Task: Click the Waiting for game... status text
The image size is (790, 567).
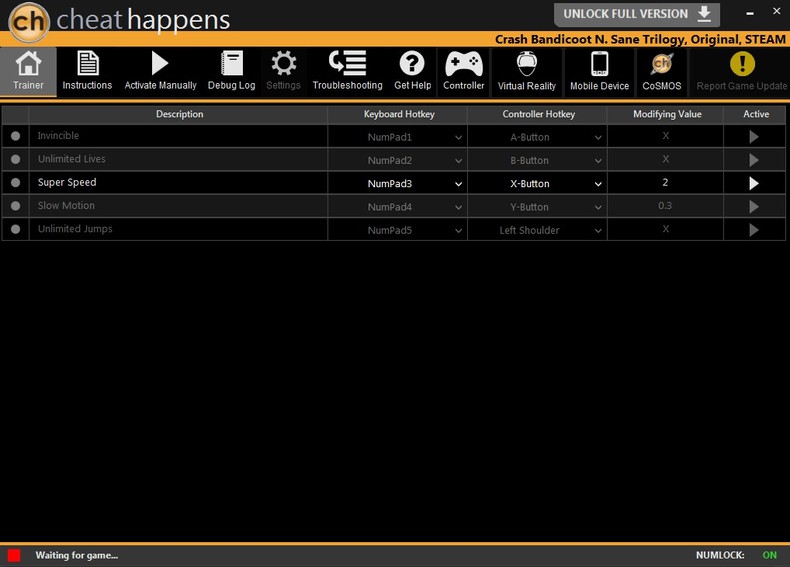Action: coord(77,555)
